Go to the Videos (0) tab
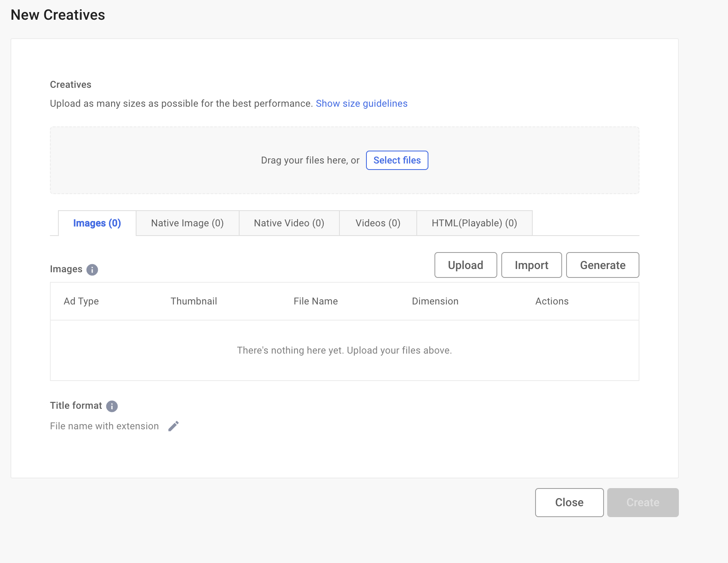Screen dimensions: 728x563 [378, 223]
